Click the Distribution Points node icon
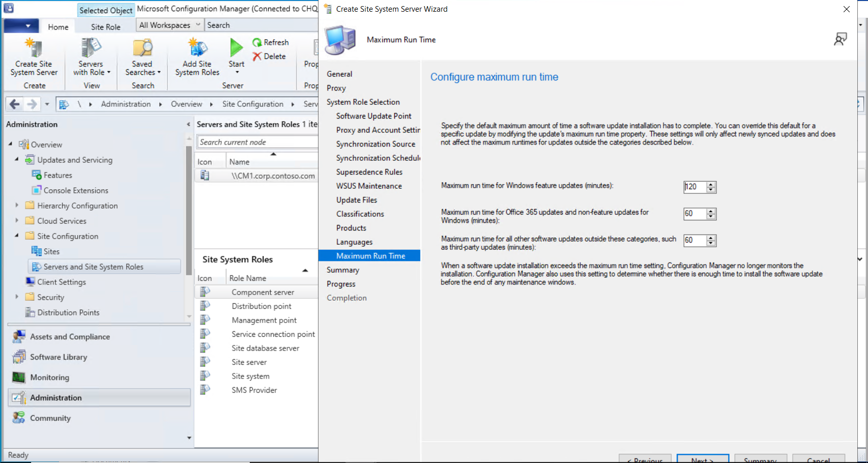Screen dimensions: 868x463 point(30,312)
